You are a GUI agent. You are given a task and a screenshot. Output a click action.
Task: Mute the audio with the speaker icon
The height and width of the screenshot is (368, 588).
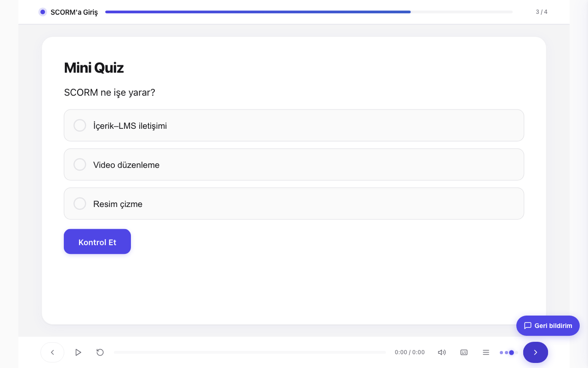pos(442,352)
